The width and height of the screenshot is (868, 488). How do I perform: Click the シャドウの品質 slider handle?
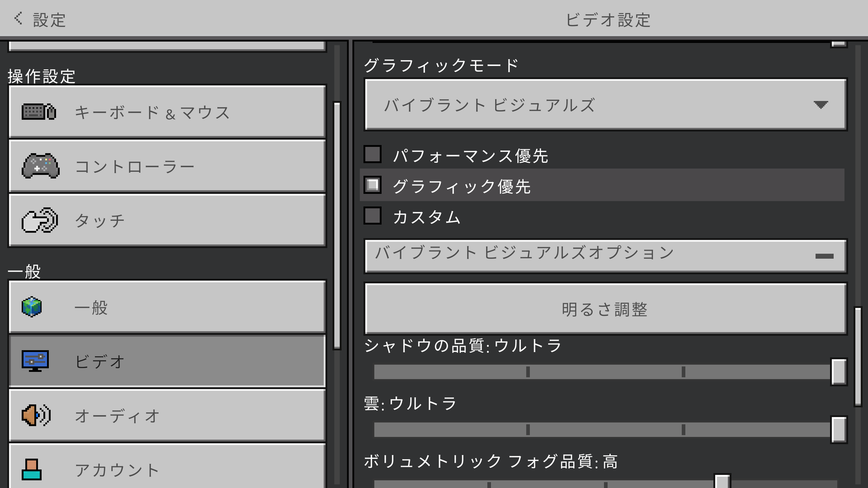pyautogui.click(x=839, y=372)
